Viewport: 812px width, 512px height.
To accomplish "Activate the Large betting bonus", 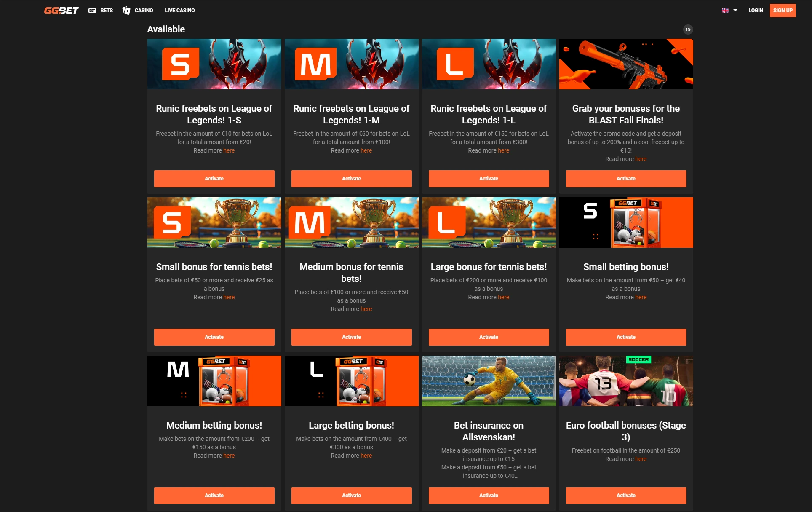I will [x=352, y=496].
